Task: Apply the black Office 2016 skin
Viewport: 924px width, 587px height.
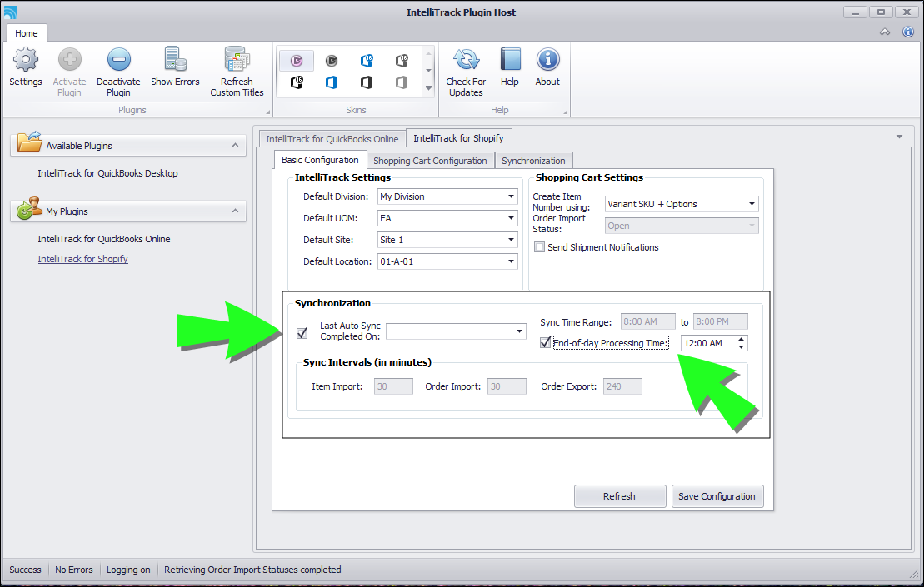Action: (x=297, y=82)
